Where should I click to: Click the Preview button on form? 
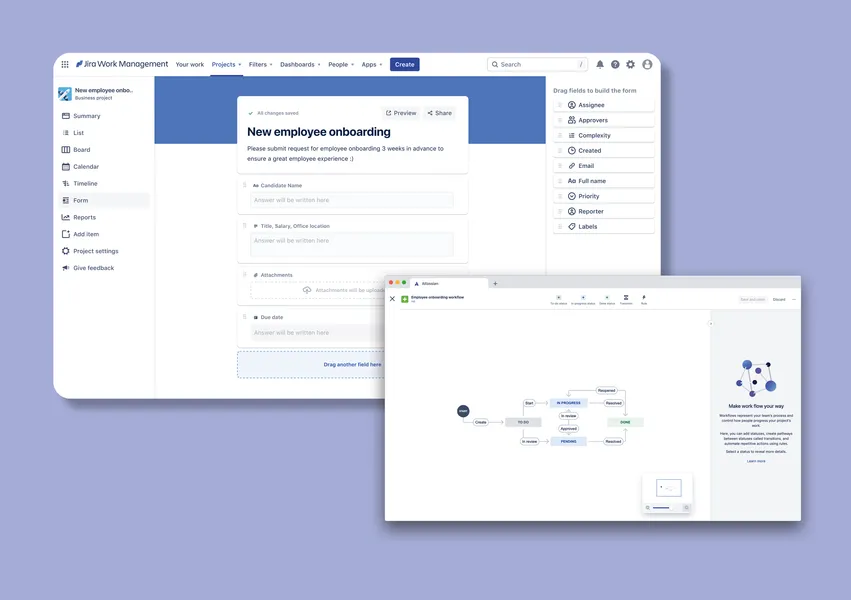point(401,113)
